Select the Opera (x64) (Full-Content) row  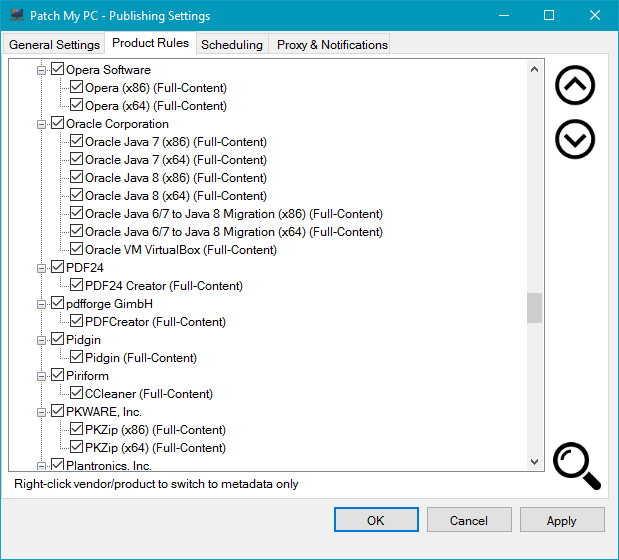tap(156, 106)
